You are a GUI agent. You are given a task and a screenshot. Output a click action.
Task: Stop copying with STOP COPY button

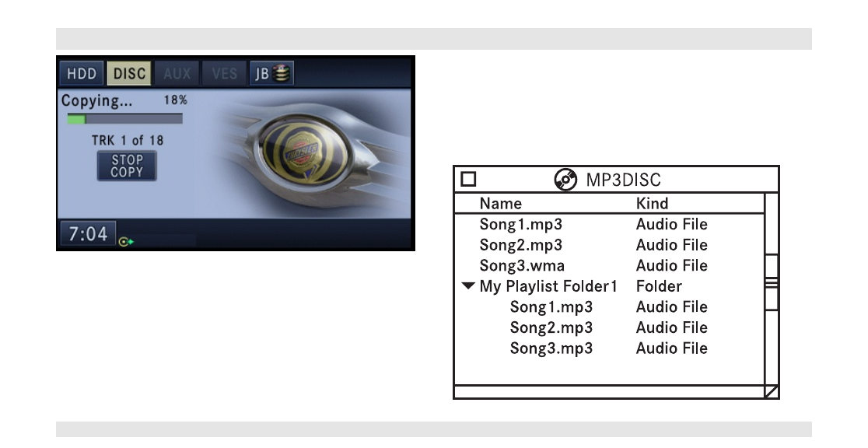127,166
